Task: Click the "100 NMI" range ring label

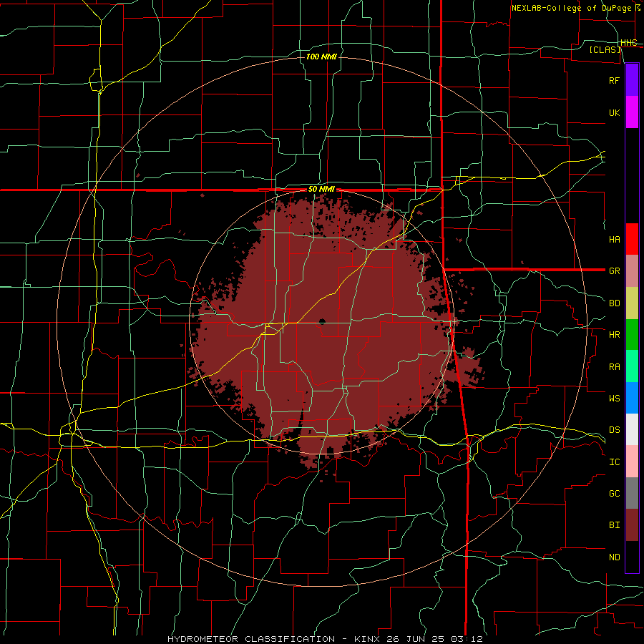Action: click(x=321, y=57)
